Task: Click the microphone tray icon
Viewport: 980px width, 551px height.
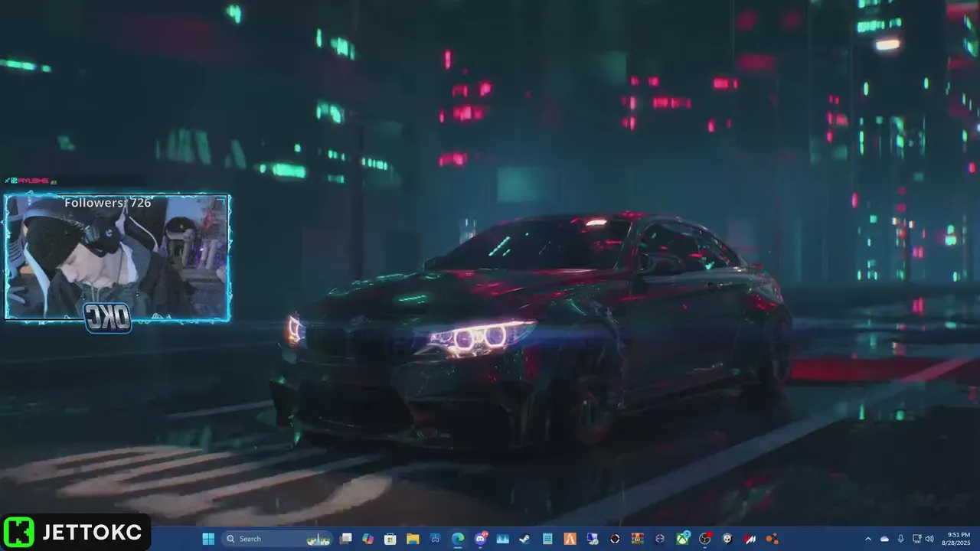Action: click(900, 539)
